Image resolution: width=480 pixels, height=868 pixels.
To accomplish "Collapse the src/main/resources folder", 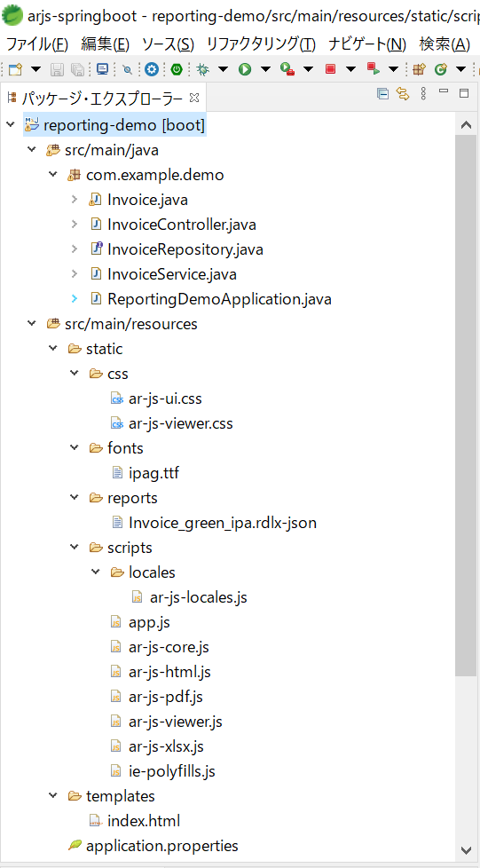I will [x=32, y=324].
